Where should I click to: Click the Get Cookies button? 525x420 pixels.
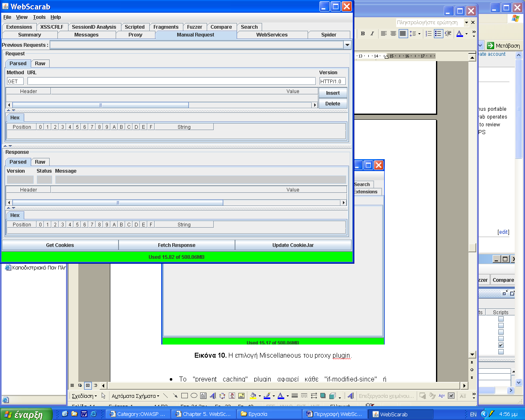[x=60, y=245]
